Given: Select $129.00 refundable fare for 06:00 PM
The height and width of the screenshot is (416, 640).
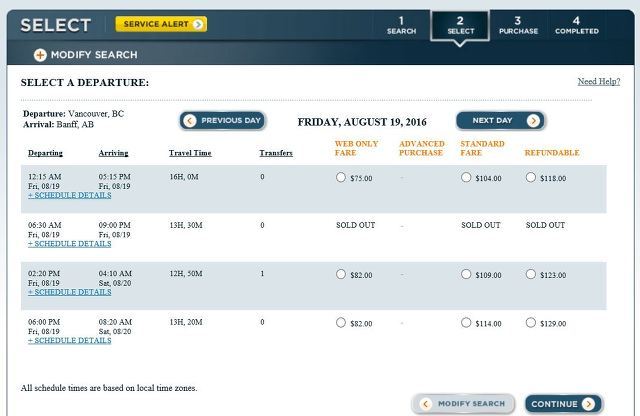Looking at the screenshot, I should coord(531,323).
